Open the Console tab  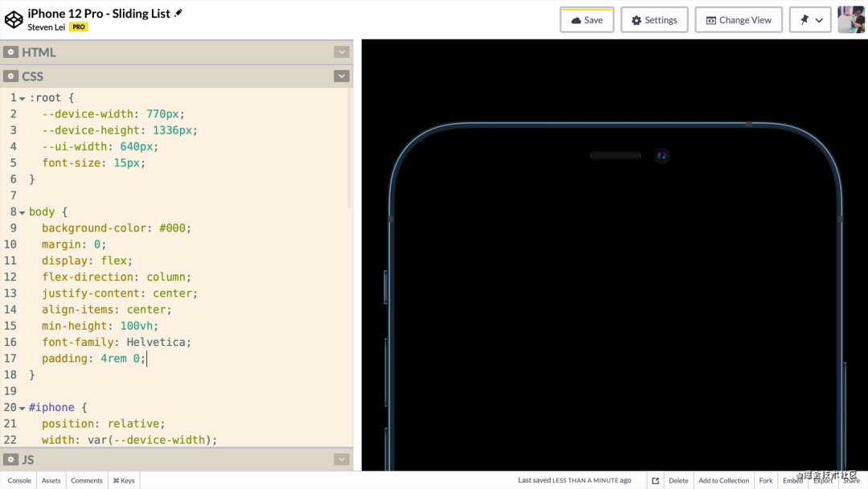[x=19, y=481]
